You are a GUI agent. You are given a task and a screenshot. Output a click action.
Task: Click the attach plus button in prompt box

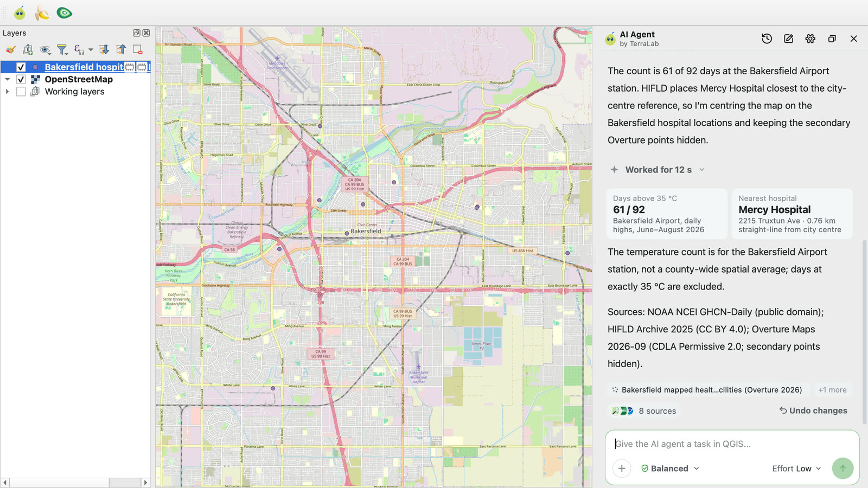(x=622, y=468)
